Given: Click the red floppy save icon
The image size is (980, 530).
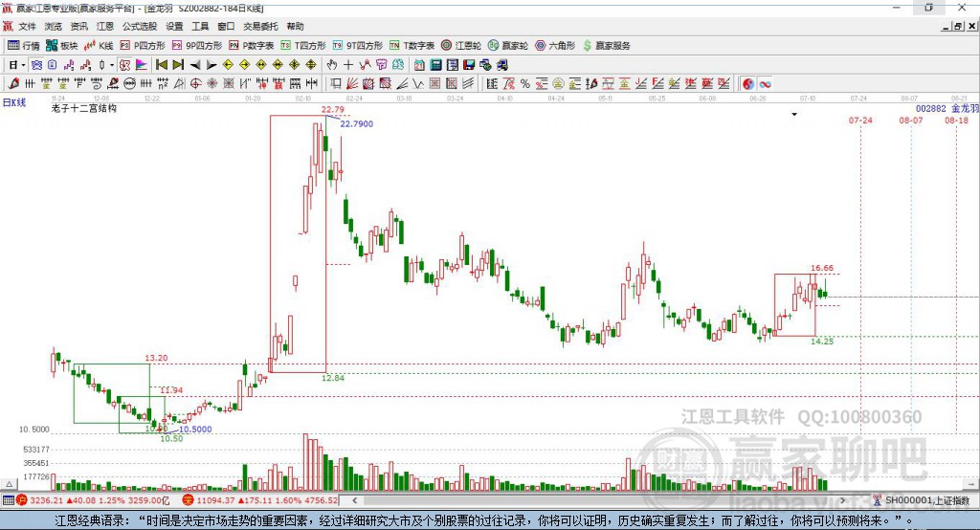Looking at the screenshot, I should click(469, 64).
